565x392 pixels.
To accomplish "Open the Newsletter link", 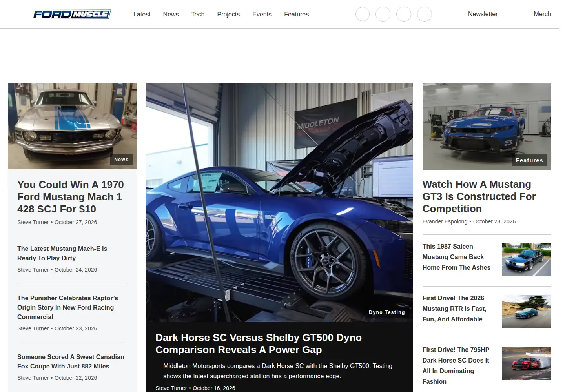I will (483, 14).
